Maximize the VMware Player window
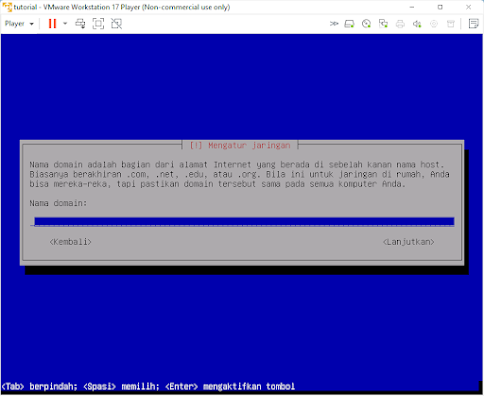Screen dimensions: 484x396 [440, 7]
